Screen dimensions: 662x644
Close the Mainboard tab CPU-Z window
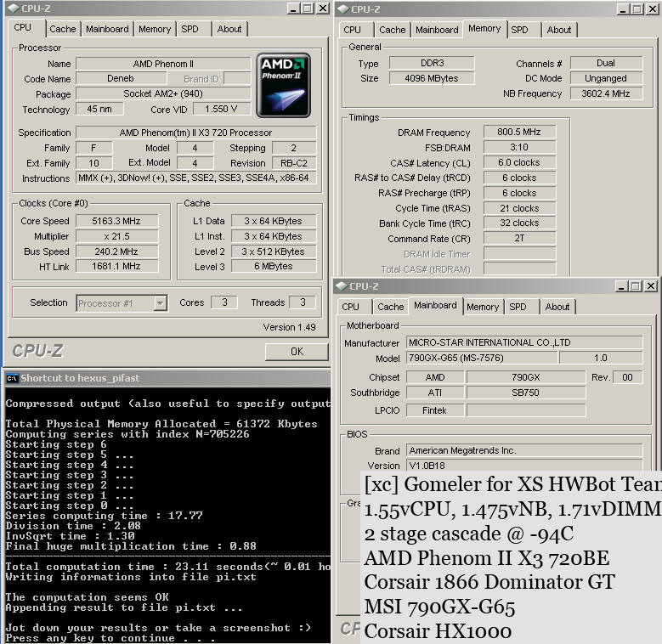coord(651,286)
